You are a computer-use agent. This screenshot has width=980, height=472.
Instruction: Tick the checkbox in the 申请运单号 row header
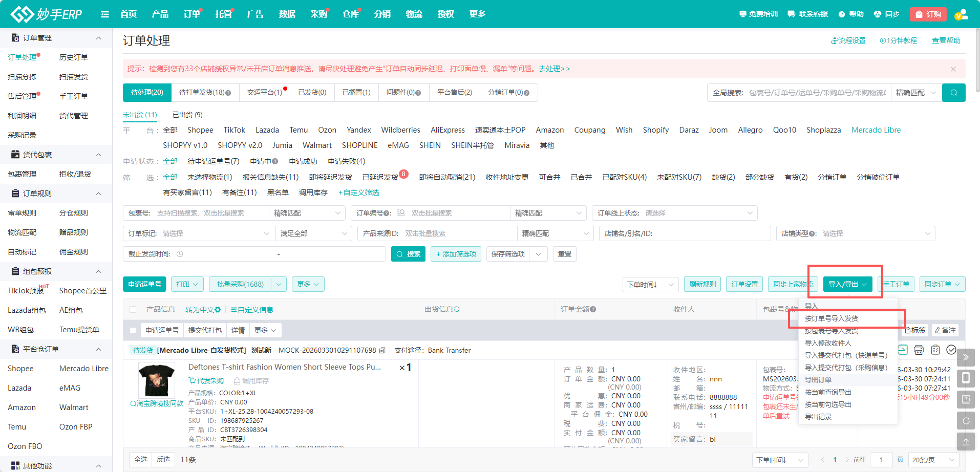tap(133, 330)
